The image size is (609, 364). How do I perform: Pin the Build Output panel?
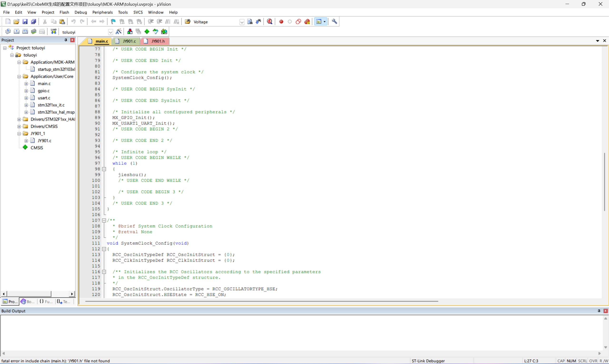click(x=599, y=311)
